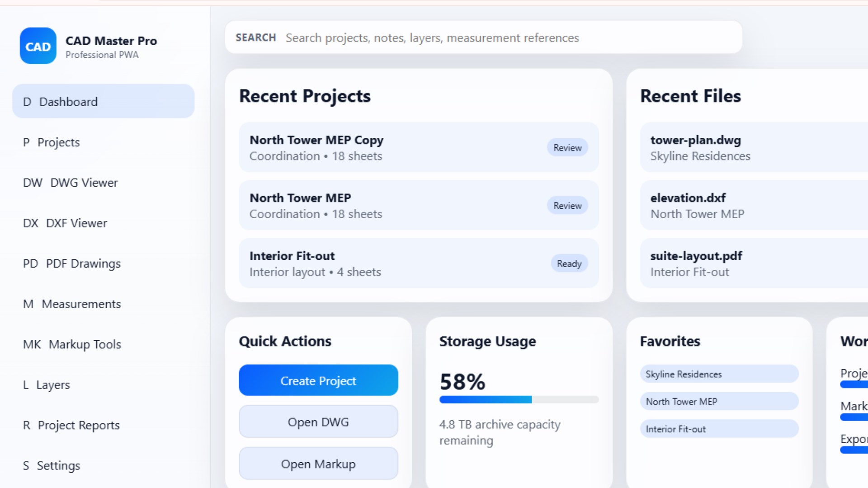Open the tower-plan.dwg recent file
Screen dimensions: 868x488
pos(754,147)
